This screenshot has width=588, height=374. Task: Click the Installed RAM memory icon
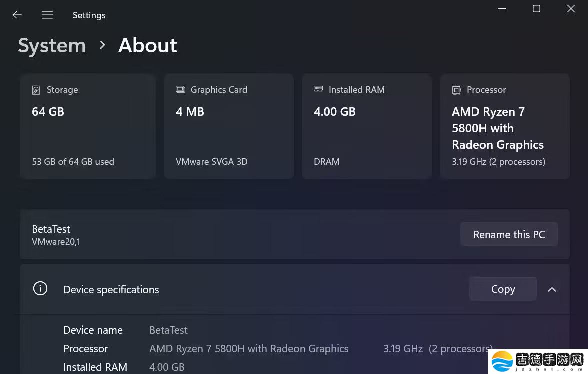(x=318, y=89)
